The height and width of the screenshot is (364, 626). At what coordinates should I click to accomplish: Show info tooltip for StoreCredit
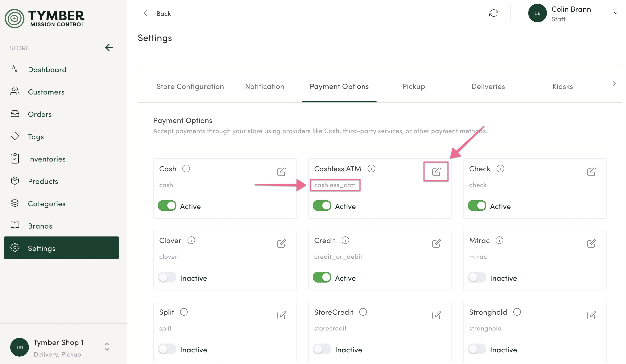point(363,312)
